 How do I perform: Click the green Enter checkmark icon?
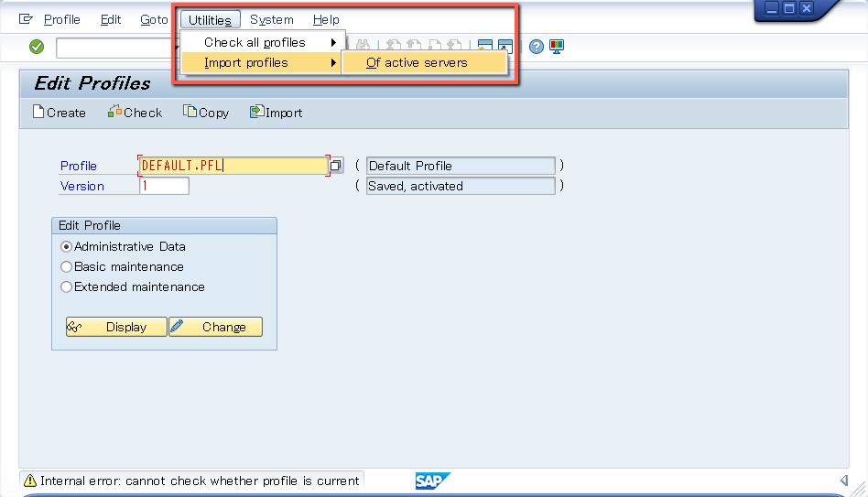[37, 47]
